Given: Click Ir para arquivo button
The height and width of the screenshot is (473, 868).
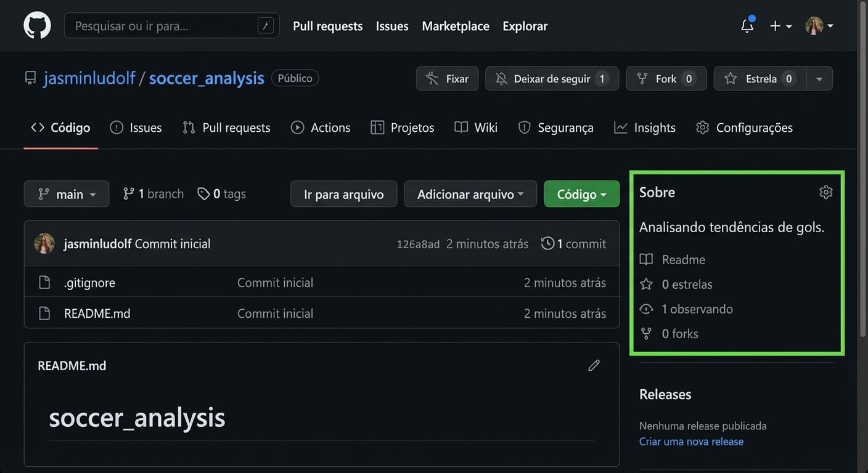Looking at the screenshot, I should pos(343,194).
